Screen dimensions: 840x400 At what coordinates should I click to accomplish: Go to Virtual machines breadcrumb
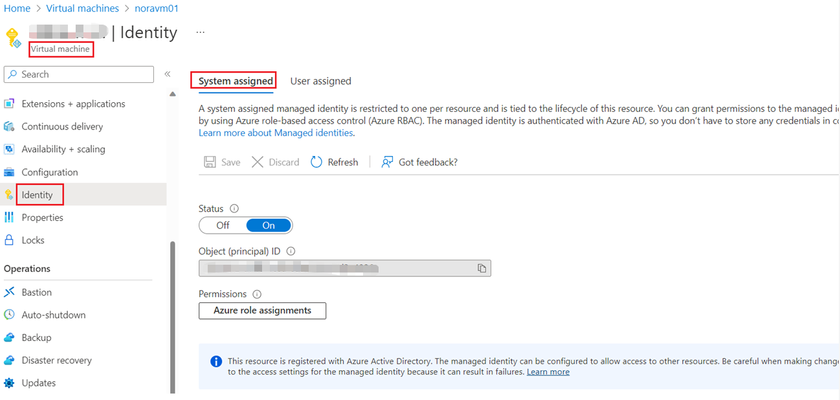82,9
